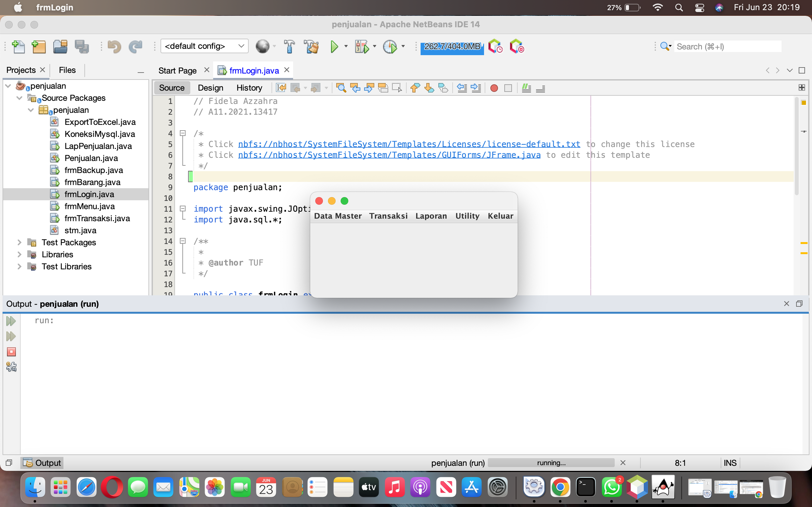Viewport: 812px width, 507px height.
Task: Collapse the Source Packages node
Action: (x=19, y=98)
